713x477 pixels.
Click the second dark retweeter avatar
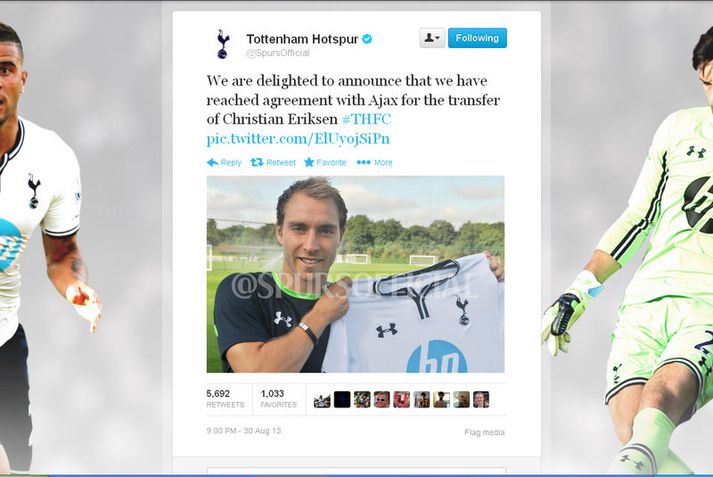[x=342, y=400]
